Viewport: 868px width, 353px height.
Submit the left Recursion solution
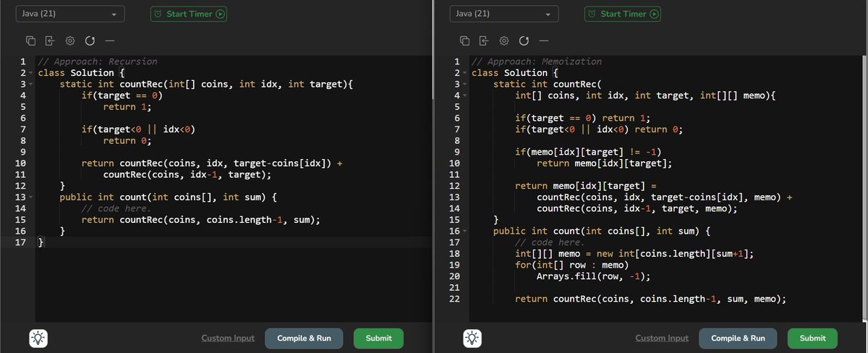tap(378, 338)
